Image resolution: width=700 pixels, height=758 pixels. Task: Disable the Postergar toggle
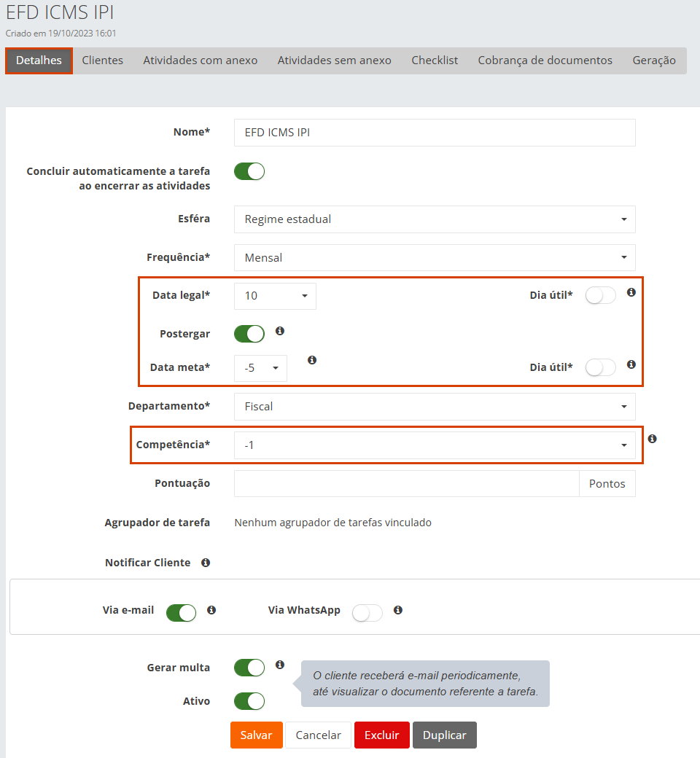click(x=249, y=334)
